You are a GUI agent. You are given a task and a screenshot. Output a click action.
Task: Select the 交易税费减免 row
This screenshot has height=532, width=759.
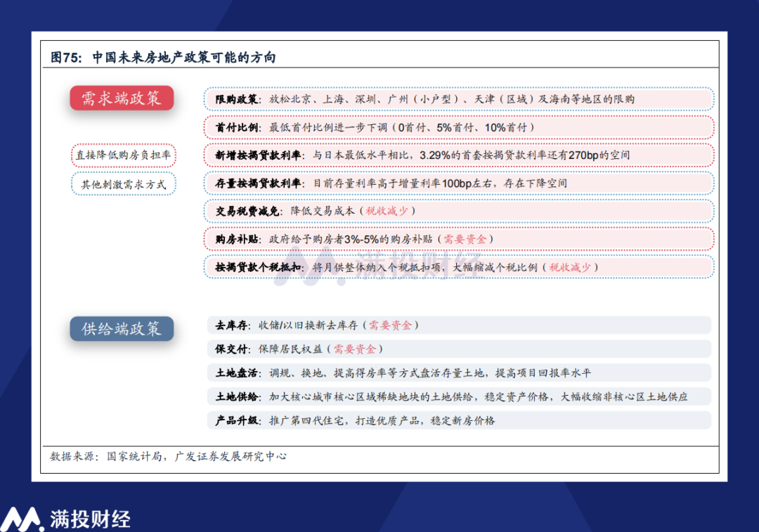coord(458,211)
